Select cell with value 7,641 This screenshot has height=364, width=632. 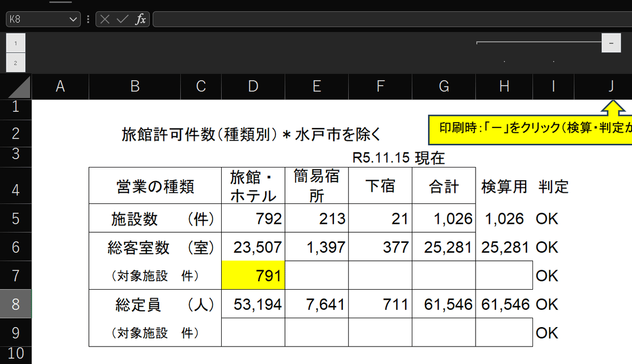(x=317, y=303)
